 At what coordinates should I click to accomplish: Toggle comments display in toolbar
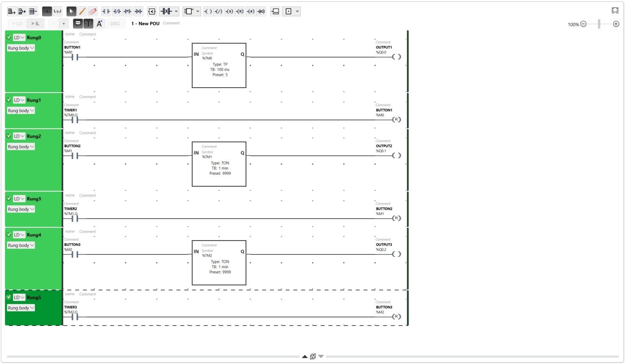coord(78,23)
